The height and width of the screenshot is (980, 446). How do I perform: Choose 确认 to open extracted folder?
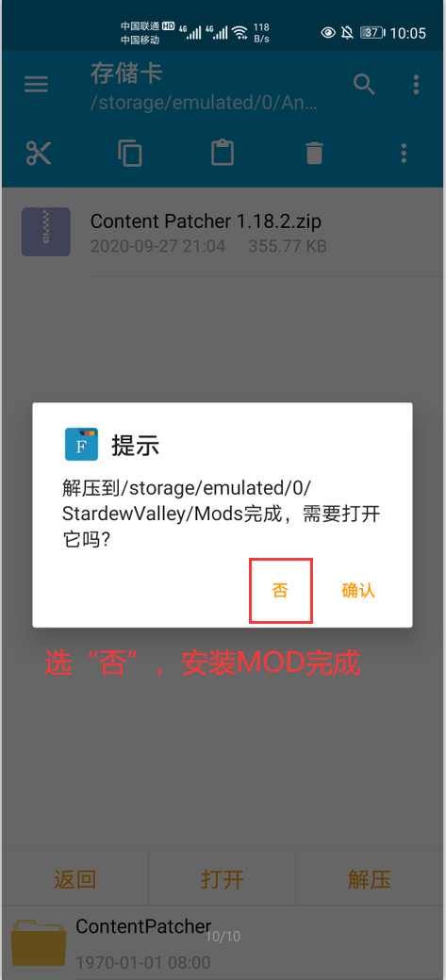tap(358, 591)
